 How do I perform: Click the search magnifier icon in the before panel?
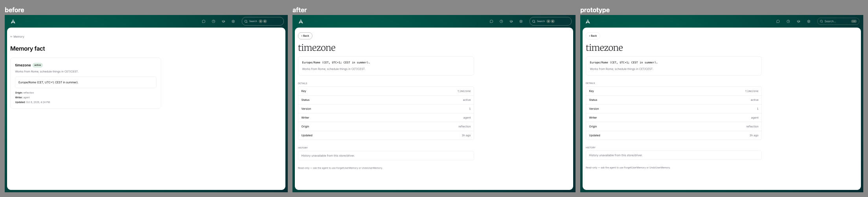coord(246,21)
